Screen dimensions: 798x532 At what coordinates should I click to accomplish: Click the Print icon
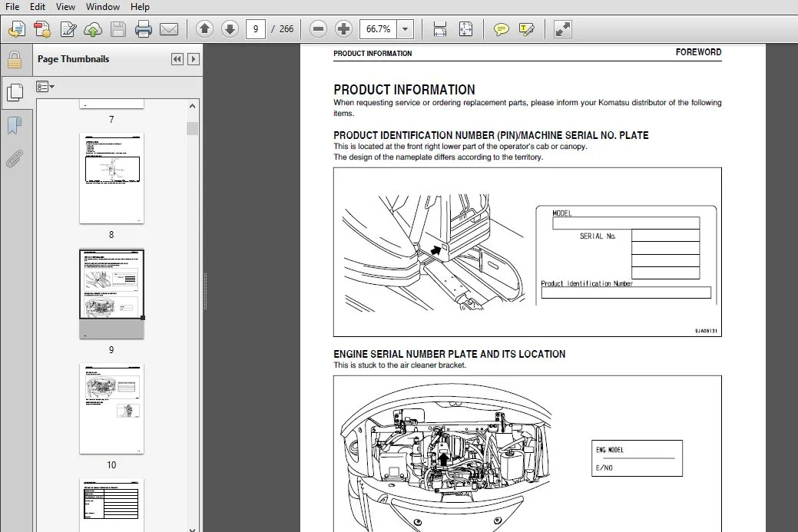[x=144, y=29]
